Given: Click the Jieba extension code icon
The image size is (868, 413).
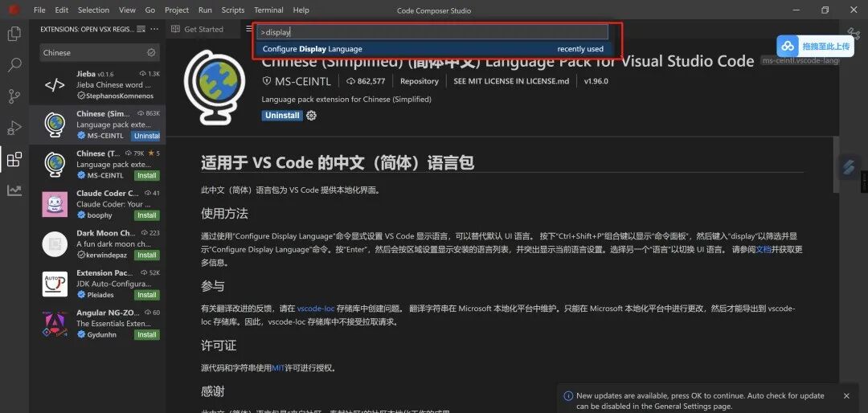Looking at the screenshot, I should click(55, 85).
